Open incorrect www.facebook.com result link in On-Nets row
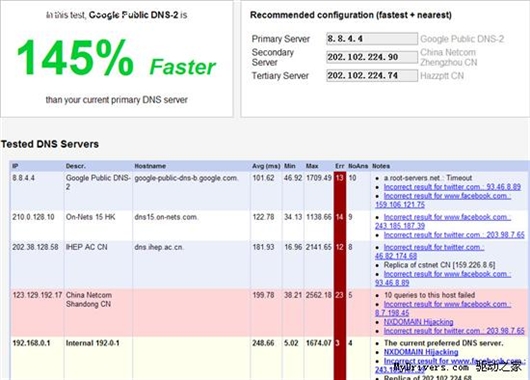 pos(443,221)
